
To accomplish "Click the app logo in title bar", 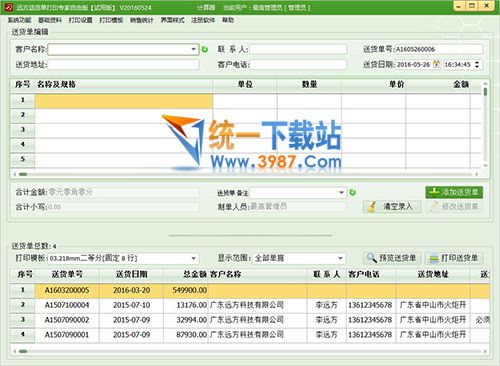I will coord(9,7).
